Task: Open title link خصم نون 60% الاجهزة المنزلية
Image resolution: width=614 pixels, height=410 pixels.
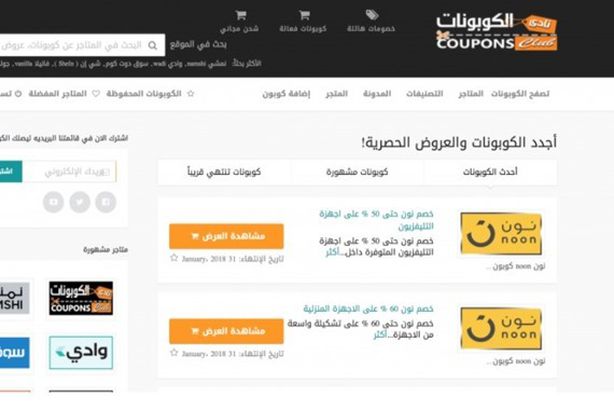Action: click(368, 309)
